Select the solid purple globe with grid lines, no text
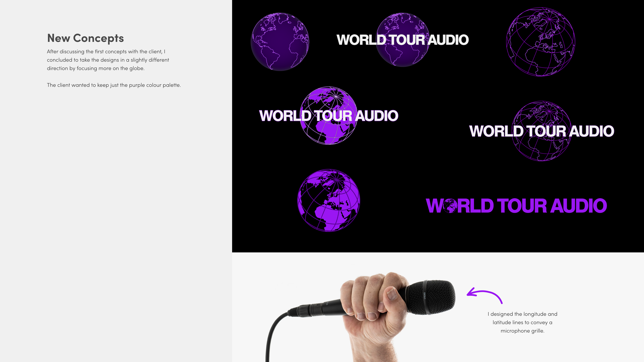This screenshot has width=644, height=362. tap(329, 200)
